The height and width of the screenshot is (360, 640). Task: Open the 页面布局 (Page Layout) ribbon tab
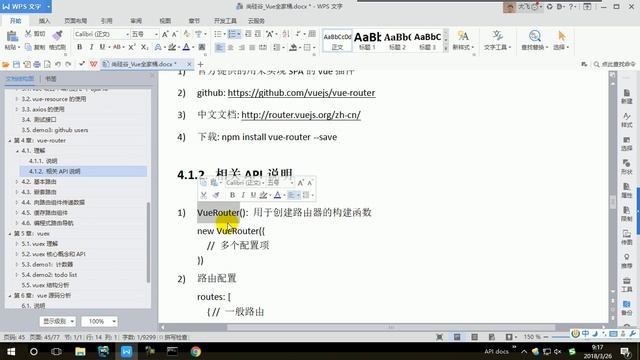point(76,21)
